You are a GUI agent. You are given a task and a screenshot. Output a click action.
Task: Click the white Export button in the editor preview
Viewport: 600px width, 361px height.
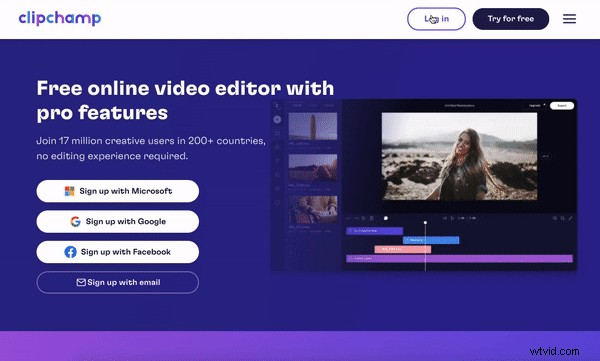[x=562, y=105]
